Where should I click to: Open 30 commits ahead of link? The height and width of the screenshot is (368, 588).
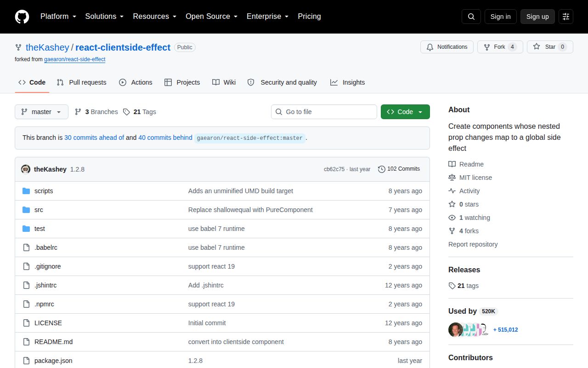coord(94,138)
